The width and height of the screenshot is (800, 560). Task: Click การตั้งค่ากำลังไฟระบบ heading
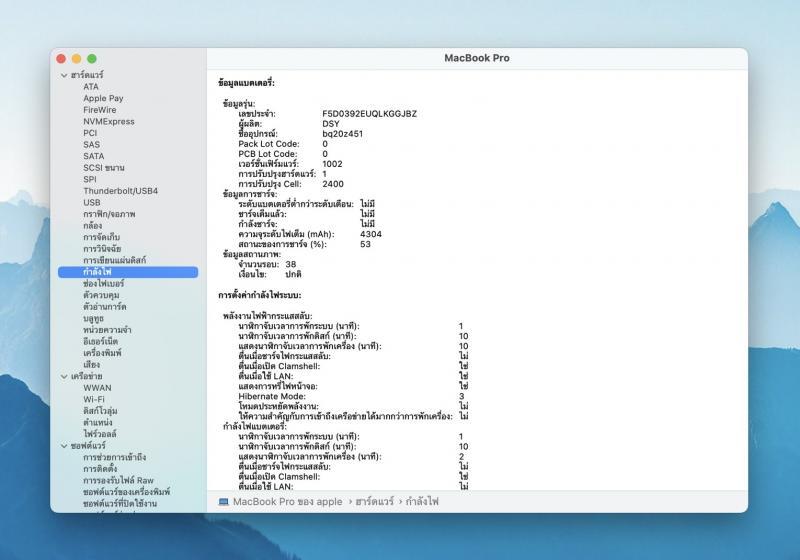click(259, 295)
